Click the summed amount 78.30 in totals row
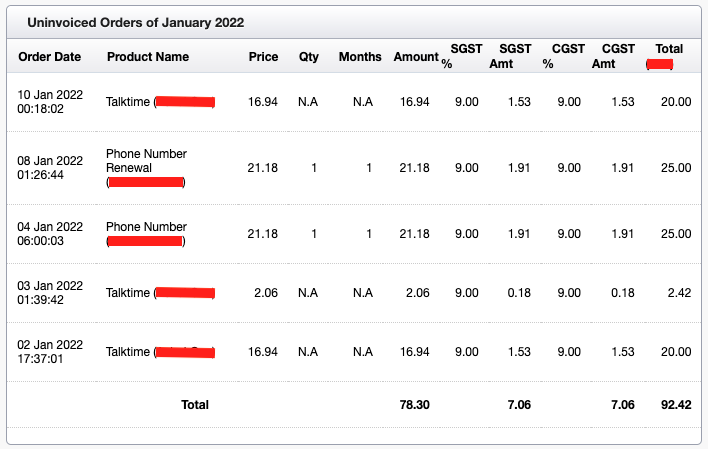 (412, 405)
